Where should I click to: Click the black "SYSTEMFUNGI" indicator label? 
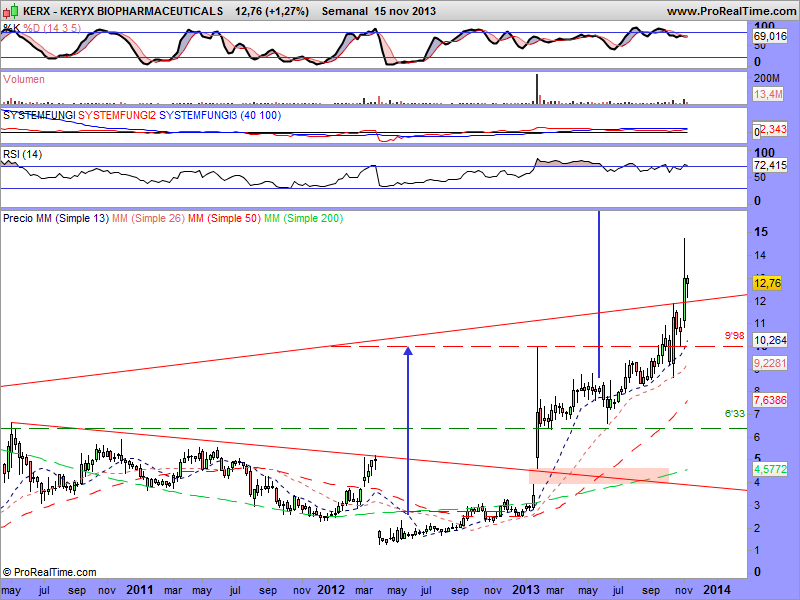point(39,115)
